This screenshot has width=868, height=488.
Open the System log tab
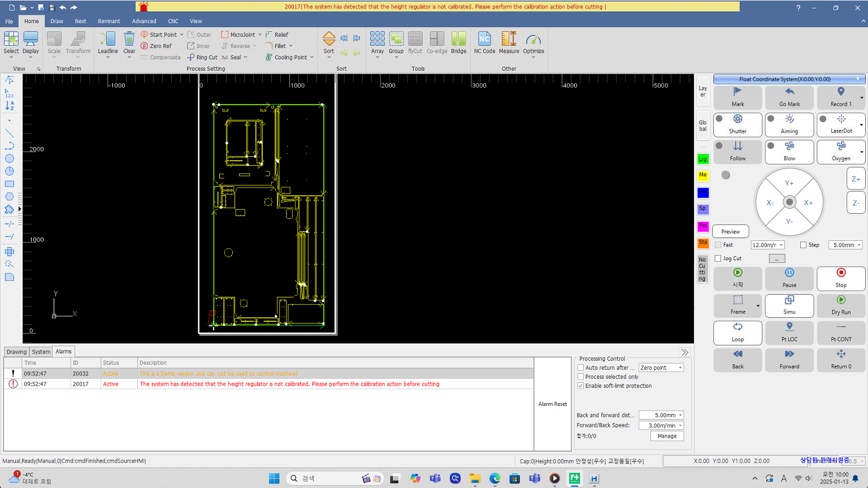tap(41, 352)
